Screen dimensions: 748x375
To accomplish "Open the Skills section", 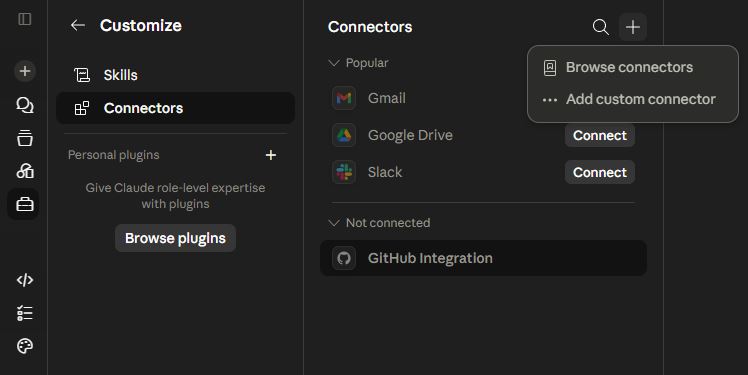I will pos(175,75).
